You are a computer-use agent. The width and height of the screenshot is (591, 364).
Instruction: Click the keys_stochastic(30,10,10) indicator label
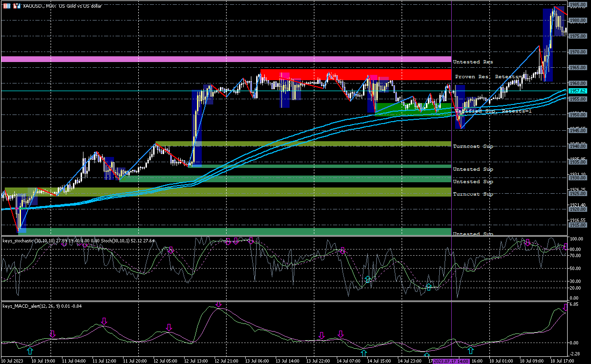[x=29, y=241]
